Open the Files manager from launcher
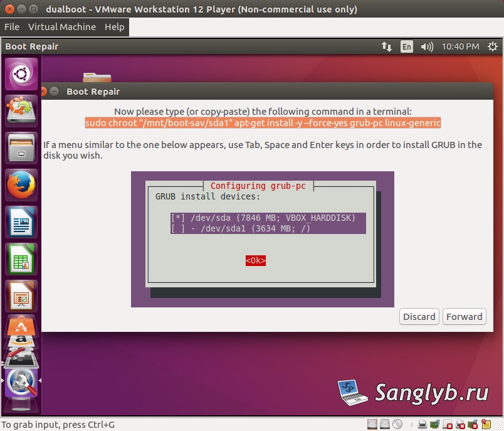Screen dimensions: 504x431 (x=21, y=148)
